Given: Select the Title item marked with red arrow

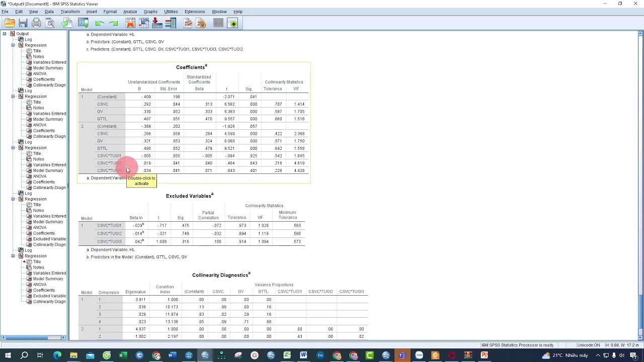Looking at the screenshot, I should click(x=37, y=261).
